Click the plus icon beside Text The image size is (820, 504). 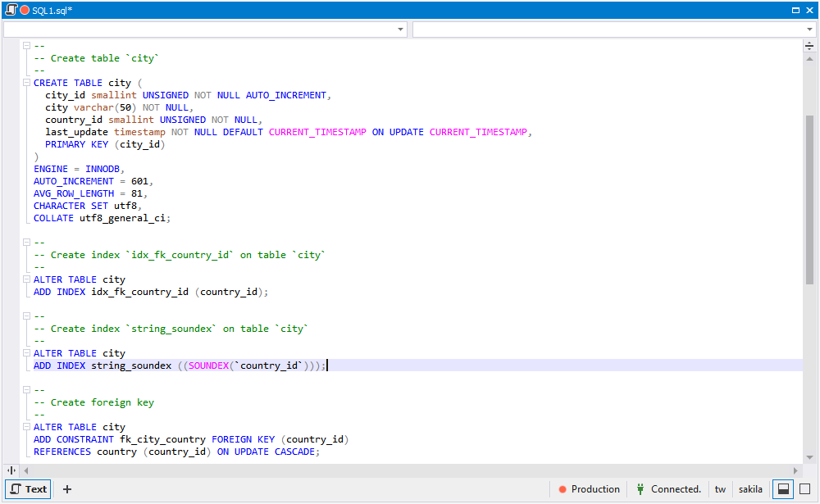[x=67, y=489]
